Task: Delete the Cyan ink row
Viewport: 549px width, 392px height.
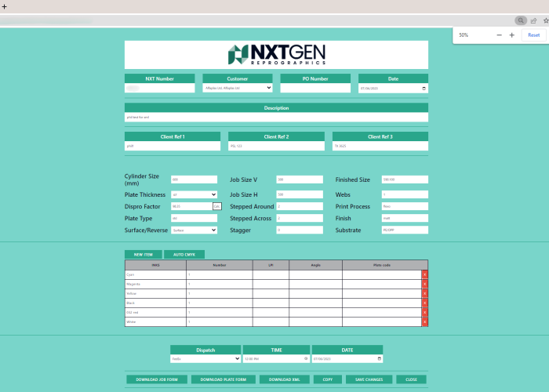Action: (x=424, y=274)
